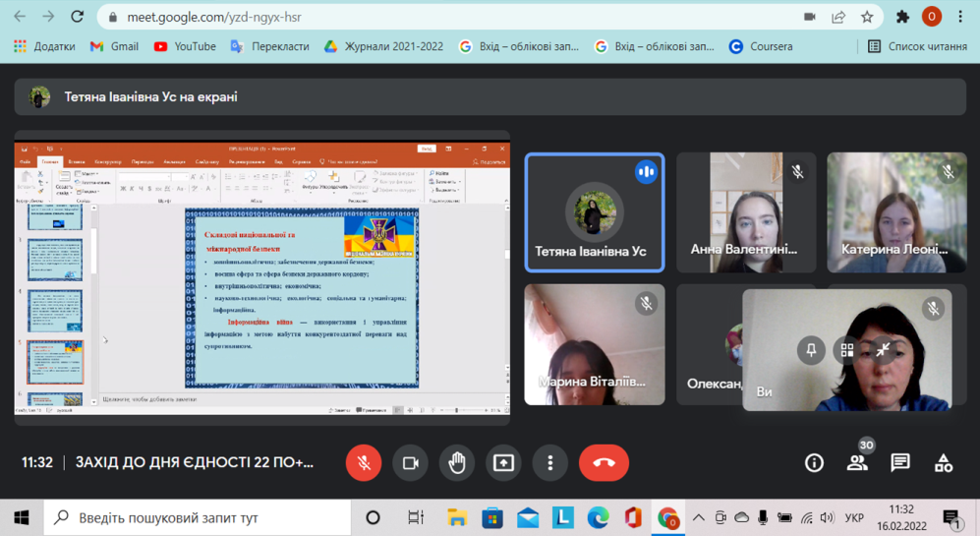Start presenting your screen
The width and height of the screenshot is (980, 536).
(x=503, y=463)
